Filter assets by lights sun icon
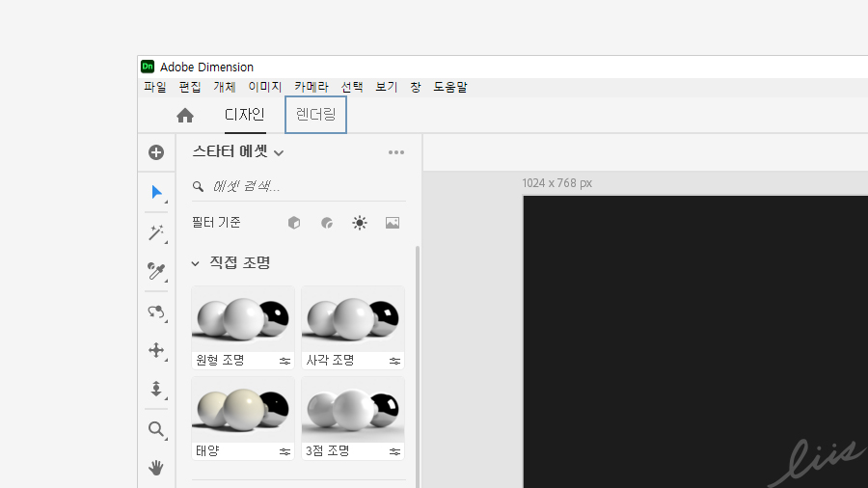This screenshot has height=488, width=868. (360, 223)
